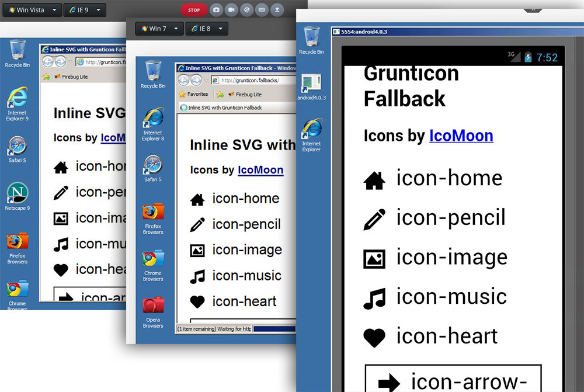
Task: Click the heart glyph in Android emulator list
Action: (374, 338)
